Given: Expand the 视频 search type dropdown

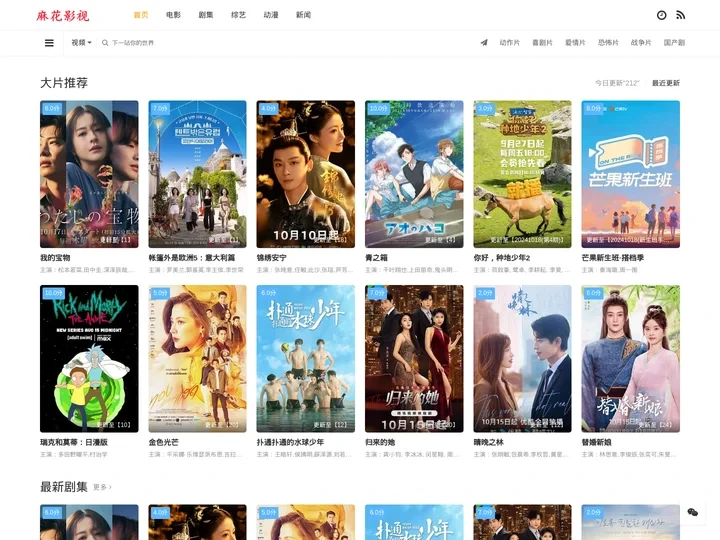Looking at the screenshot, I should click(x=81, y=43).
